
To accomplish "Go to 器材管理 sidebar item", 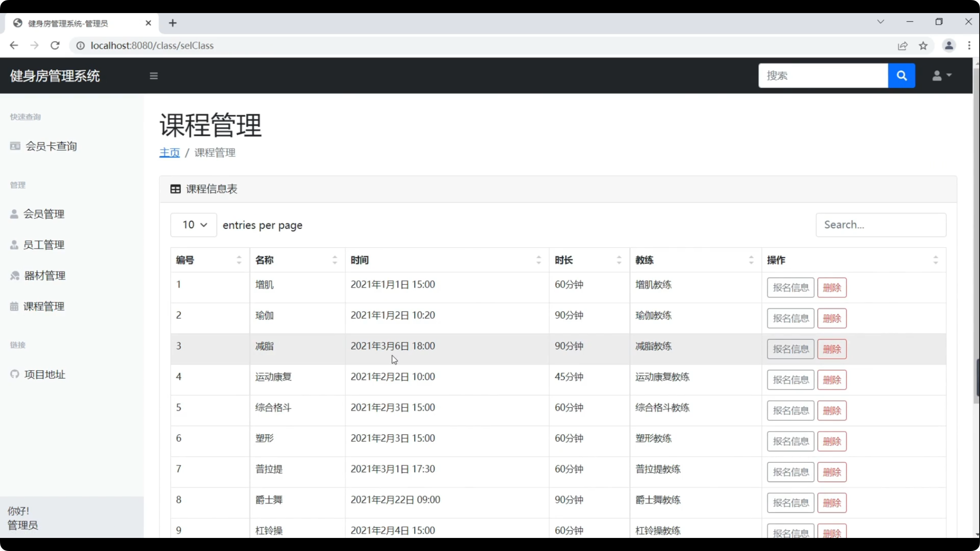I will coord(44,275).
